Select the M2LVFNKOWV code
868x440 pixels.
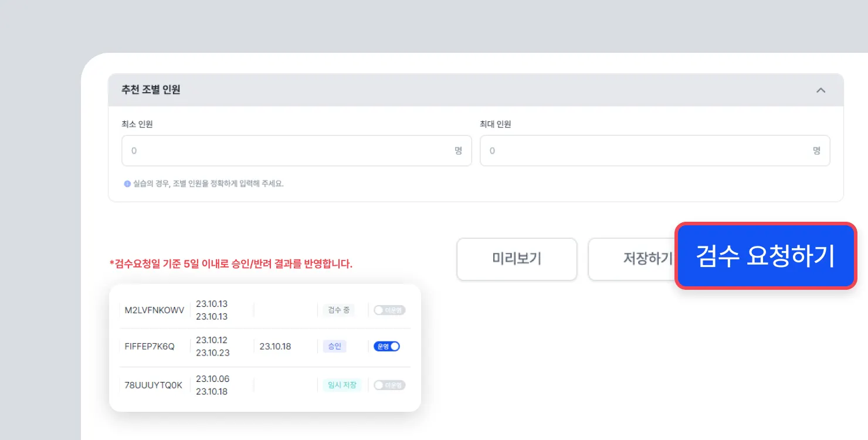pyautogui.click(x=154, y=310)
